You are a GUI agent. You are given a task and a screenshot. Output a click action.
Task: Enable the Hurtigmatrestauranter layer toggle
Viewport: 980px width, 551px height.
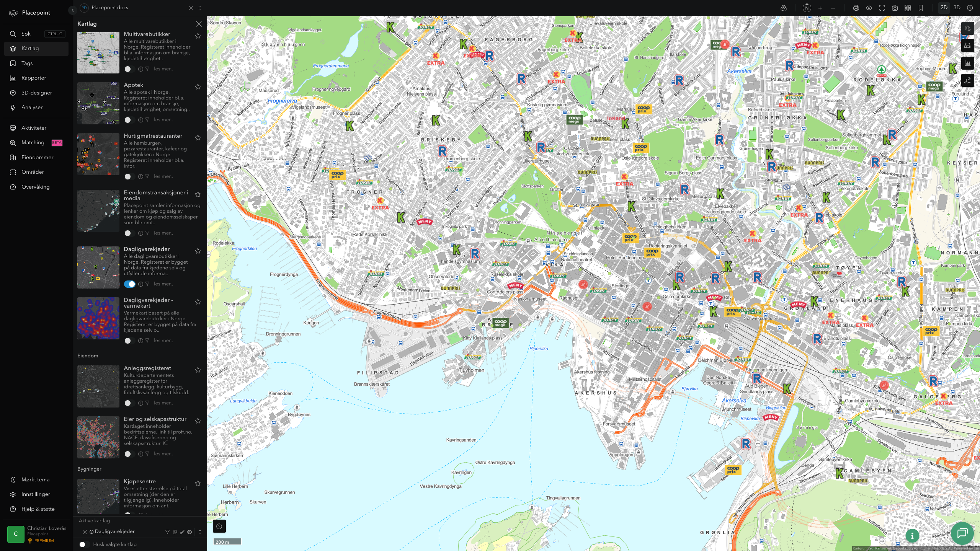point(129,177)
